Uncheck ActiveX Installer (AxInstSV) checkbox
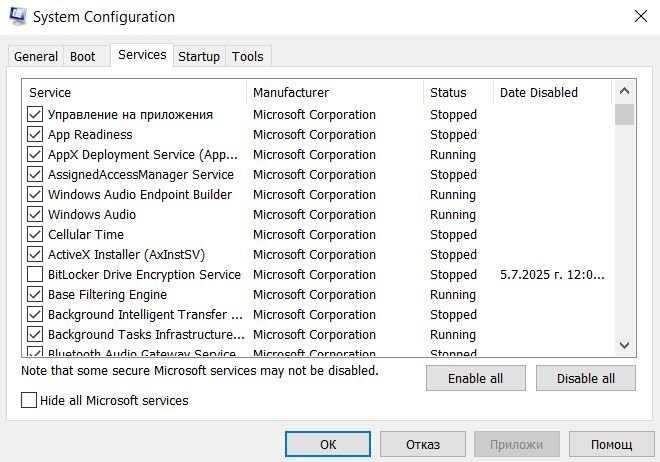This screenshot has height=462, width=660. point(35,255)
